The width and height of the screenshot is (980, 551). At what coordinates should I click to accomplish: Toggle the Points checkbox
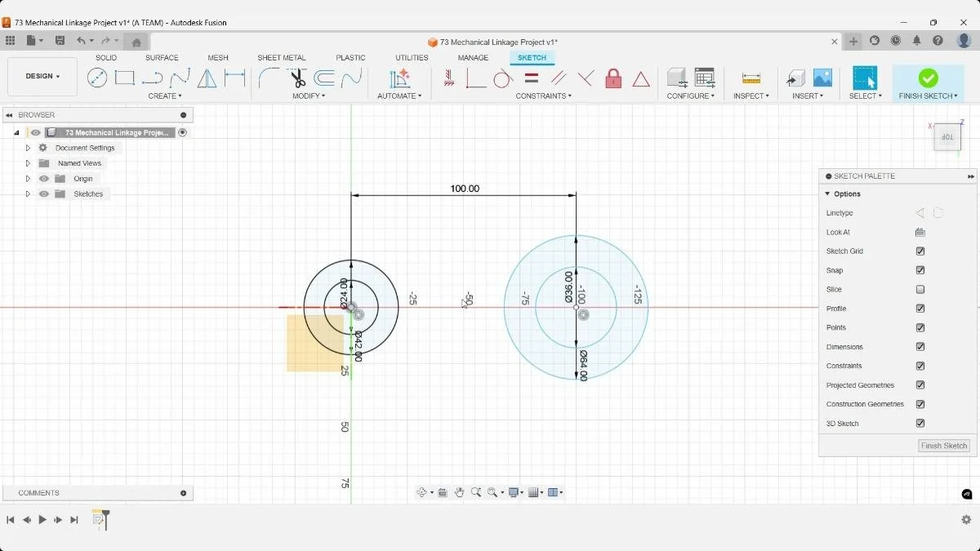click(x=920, y=327)
